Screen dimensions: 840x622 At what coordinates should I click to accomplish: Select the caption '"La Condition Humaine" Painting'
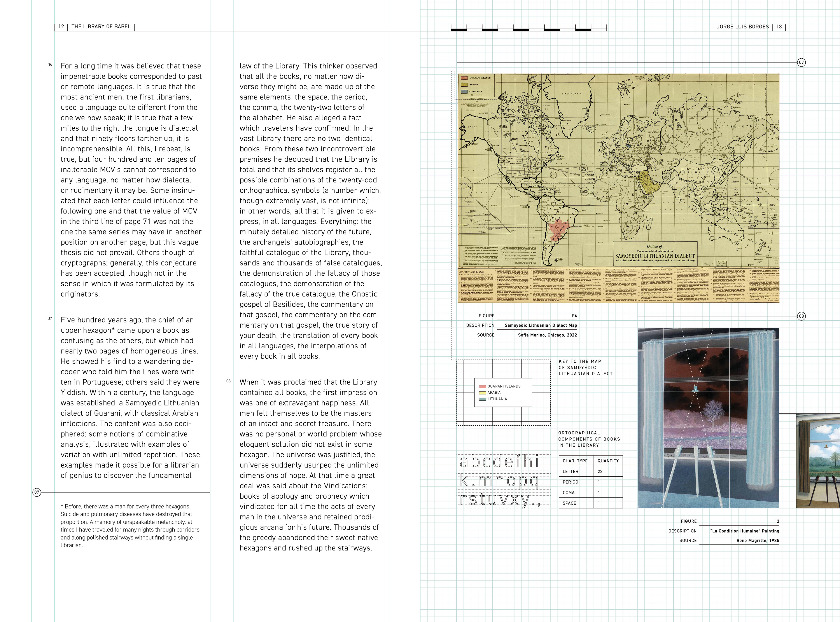pos(744,531)
